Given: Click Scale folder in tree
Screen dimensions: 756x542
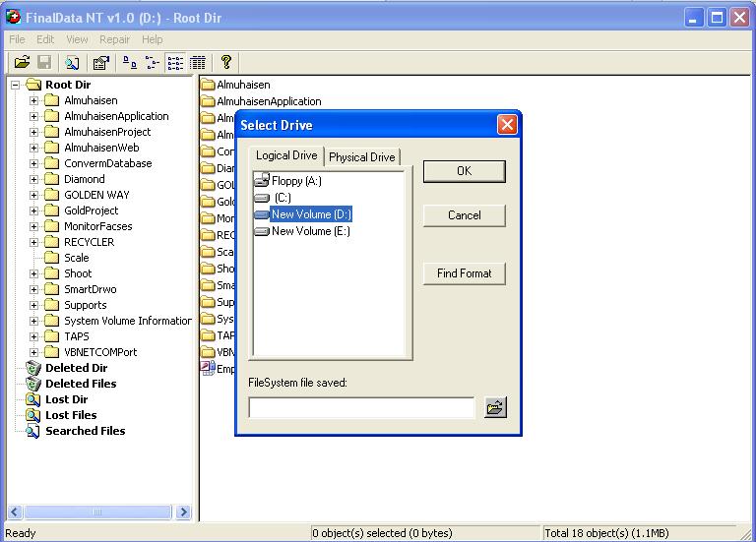Looking at the screenshot, I should tap(67, 258).
